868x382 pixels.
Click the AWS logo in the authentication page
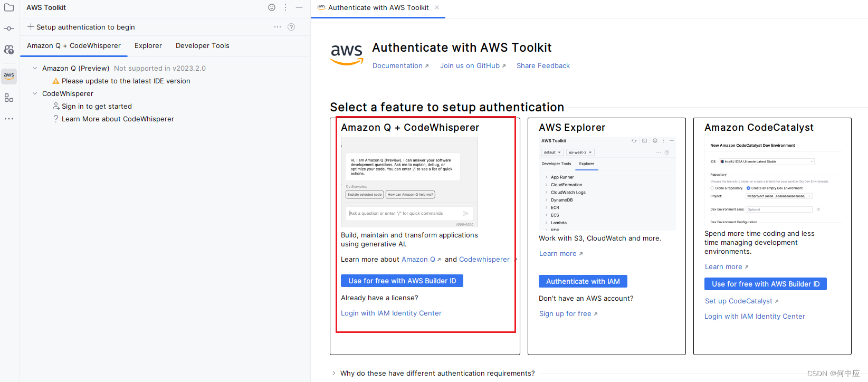347,54
